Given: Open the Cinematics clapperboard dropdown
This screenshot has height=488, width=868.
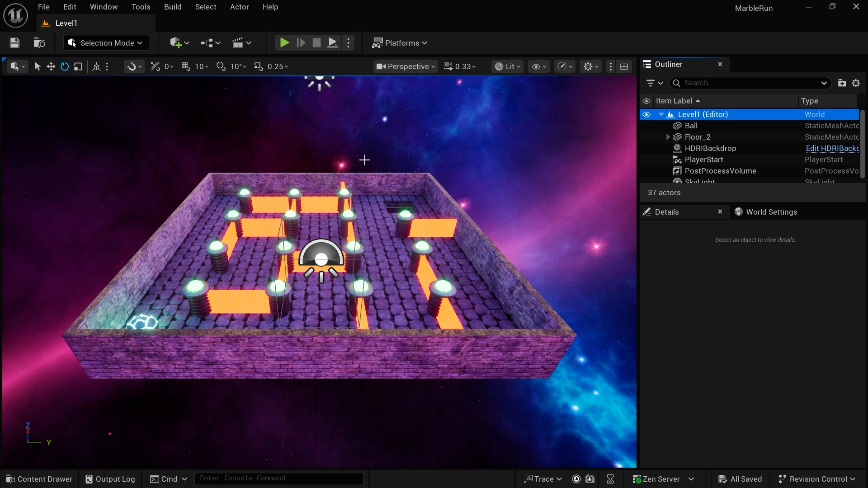Looking at the screenshot, I should [242, 43].
